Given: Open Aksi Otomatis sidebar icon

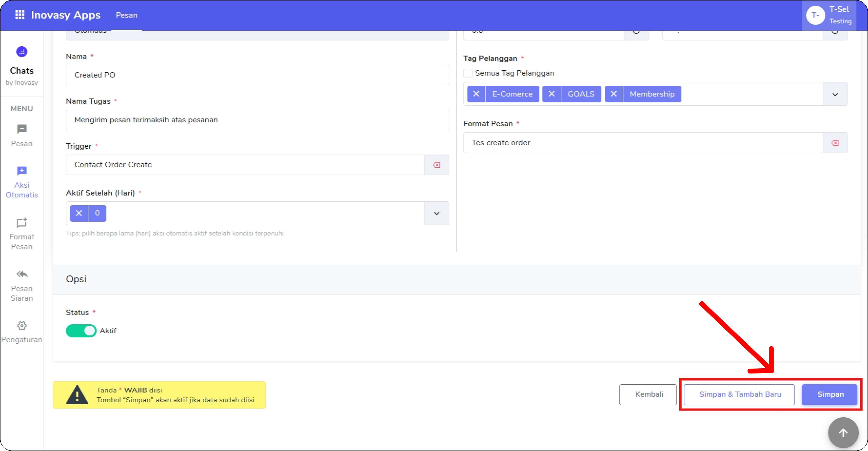Looking at the screenshot, I should tap(22, 171).
